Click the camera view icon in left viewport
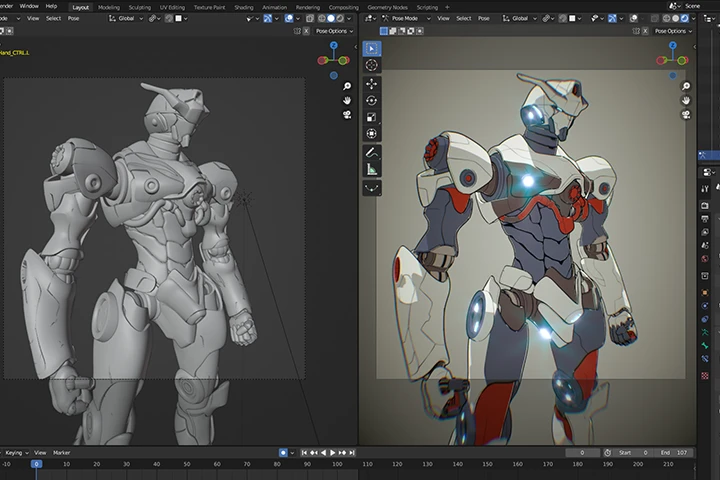 click(347, 114)
